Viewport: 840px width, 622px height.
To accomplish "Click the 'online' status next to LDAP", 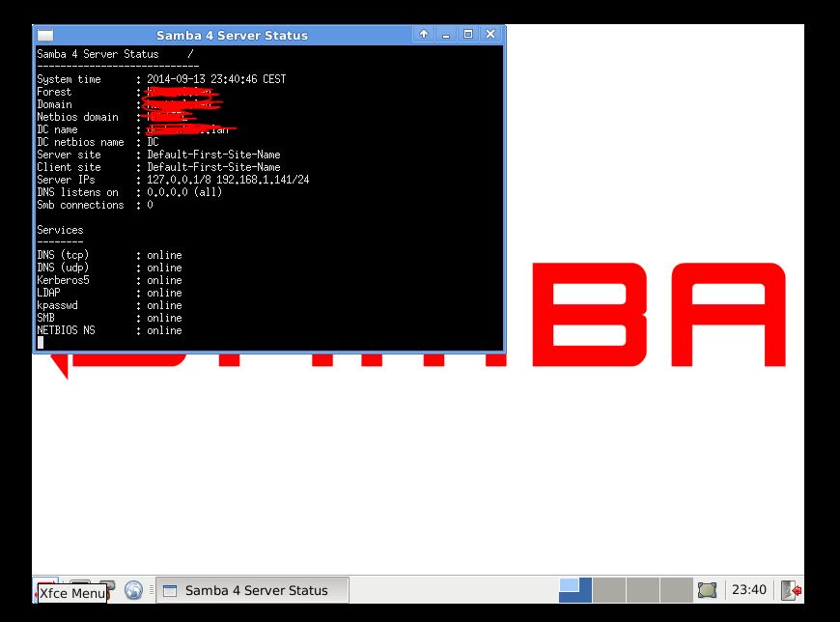I will point(164,293).
